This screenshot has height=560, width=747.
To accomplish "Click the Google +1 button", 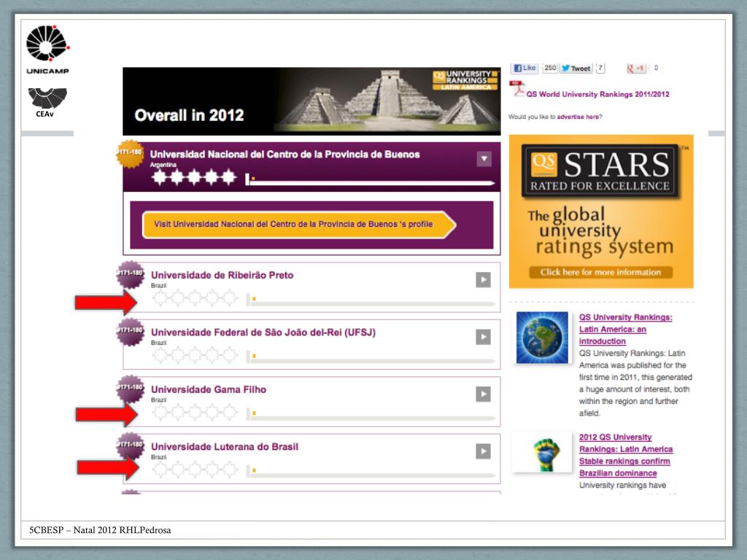I will (635, 68).
